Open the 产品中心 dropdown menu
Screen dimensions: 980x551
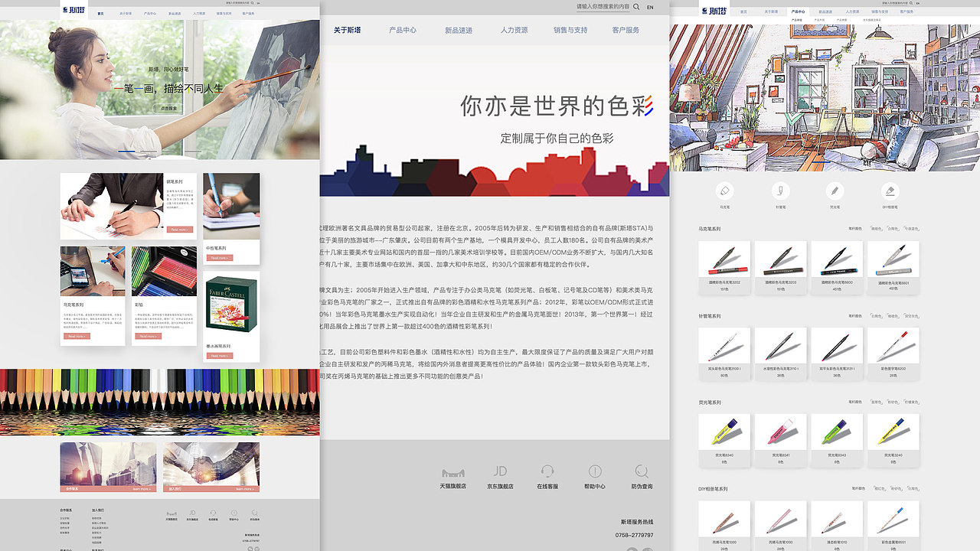tap(404, 29)
